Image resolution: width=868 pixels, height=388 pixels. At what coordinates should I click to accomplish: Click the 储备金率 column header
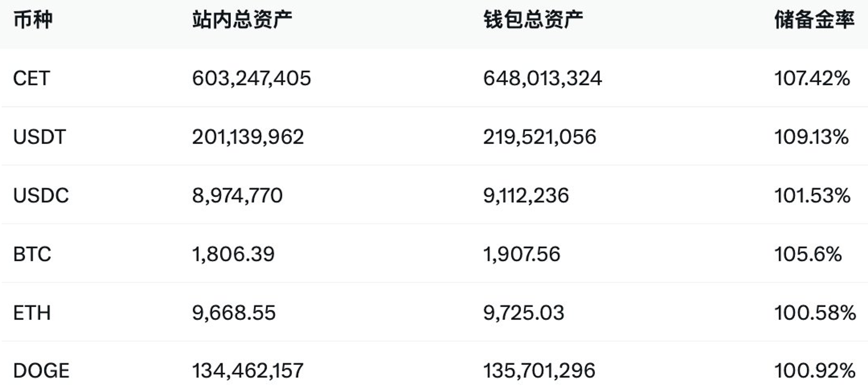(815, 20)
